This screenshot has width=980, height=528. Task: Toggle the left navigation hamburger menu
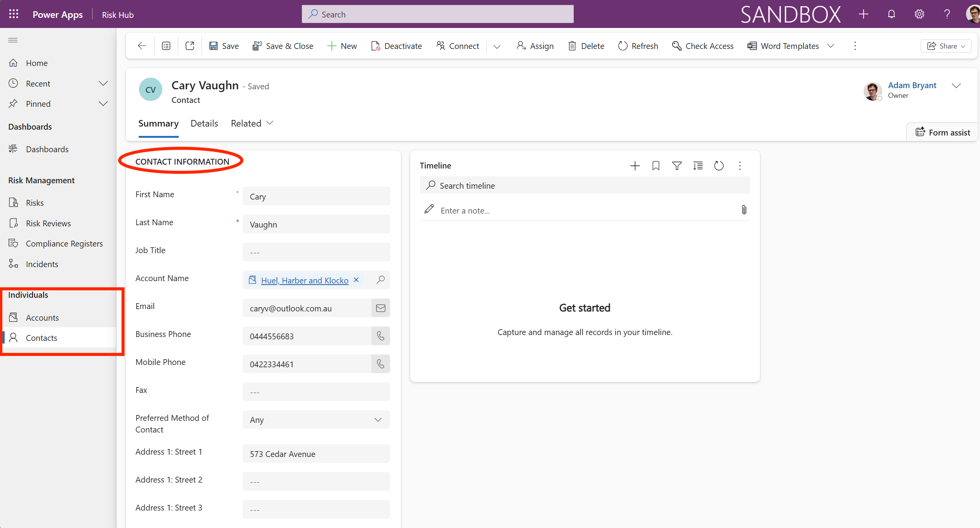(13, 40)
